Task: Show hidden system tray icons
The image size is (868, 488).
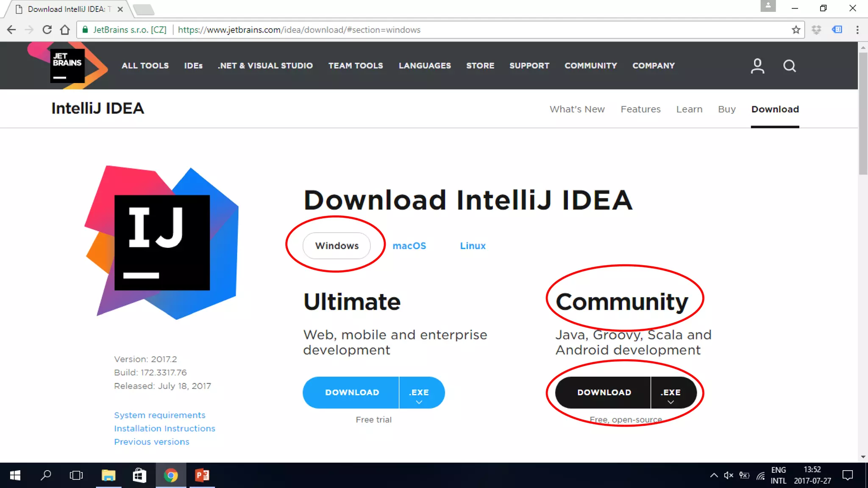Action: click(x=714, y=475)
